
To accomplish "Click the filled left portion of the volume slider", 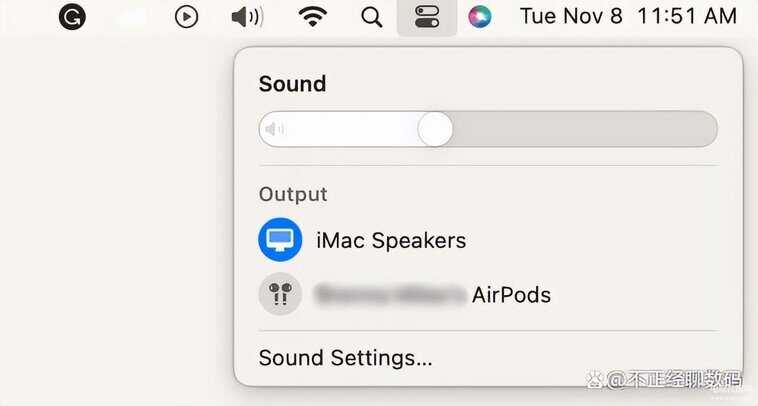I will point(350,129).
